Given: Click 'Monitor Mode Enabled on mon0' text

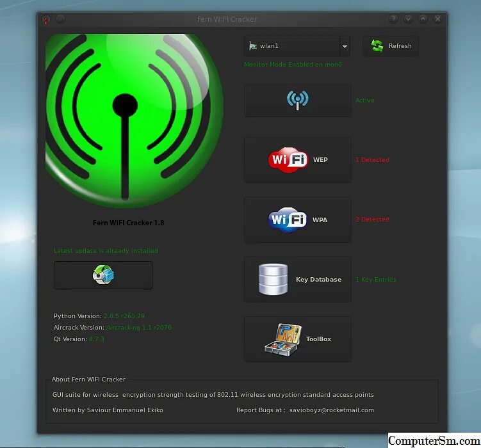Looking at the screenshot, I should point(293,65).
